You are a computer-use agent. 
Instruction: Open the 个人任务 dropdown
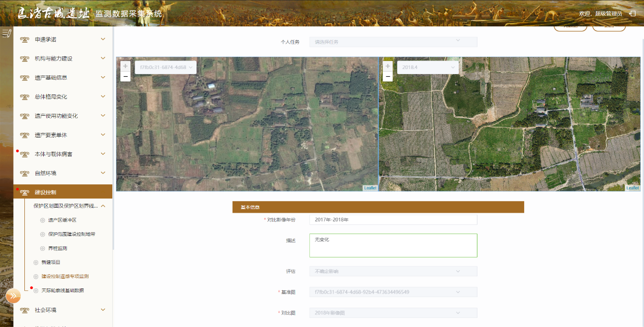click(393, 42)
